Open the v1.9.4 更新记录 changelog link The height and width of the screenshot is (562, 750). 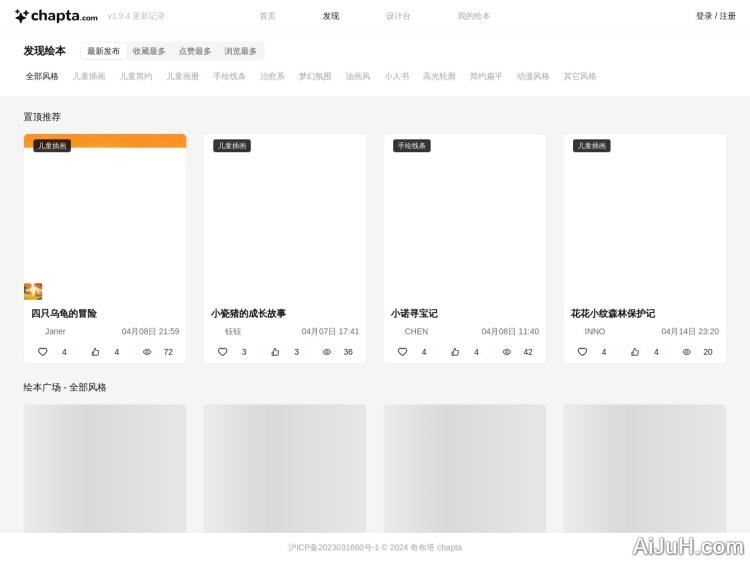[136, 16]
